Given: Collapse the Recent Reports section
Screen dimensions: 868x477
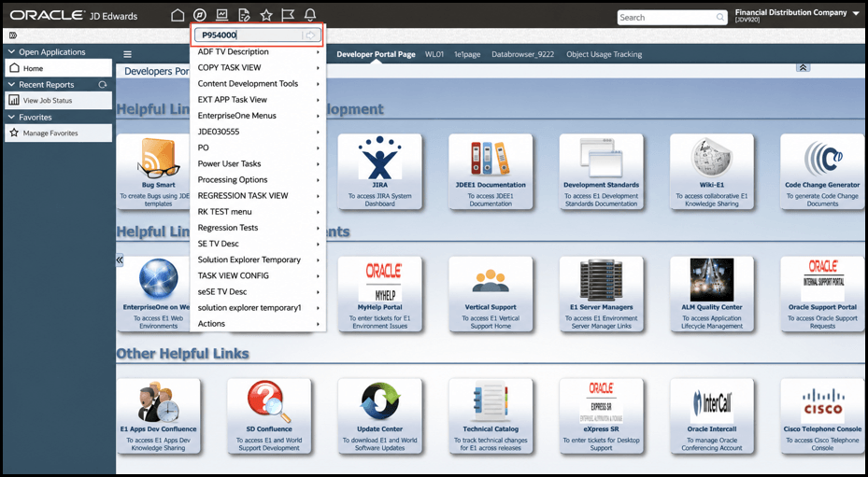Looking at the screenshot, I should coord(11,85).
